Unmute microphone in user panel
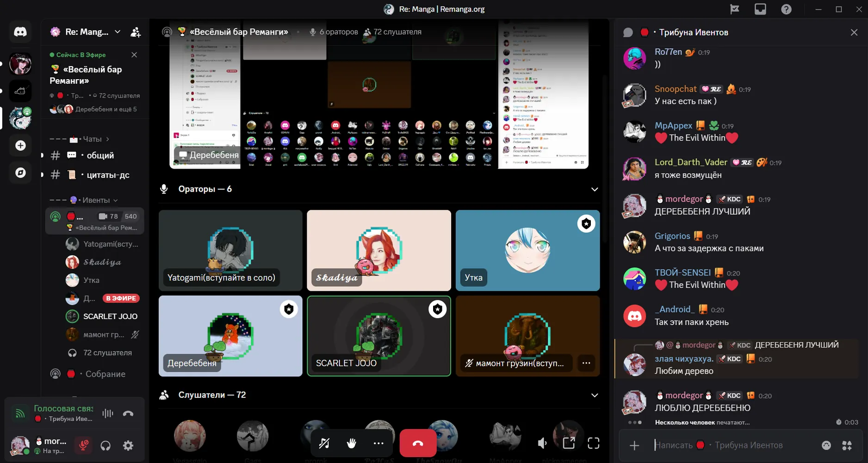This screenshot has height=463, width=868. [84, 445]
